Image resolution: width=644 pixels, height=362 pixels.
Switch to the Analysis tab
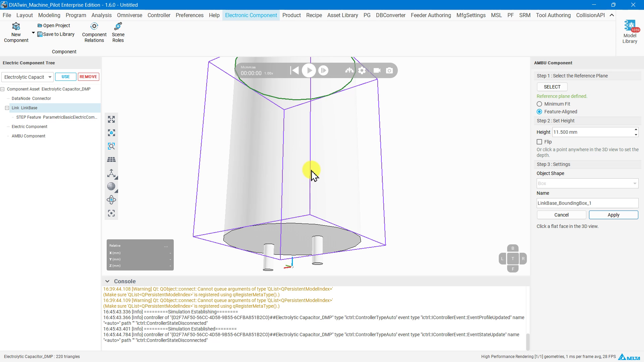[102, 15]
